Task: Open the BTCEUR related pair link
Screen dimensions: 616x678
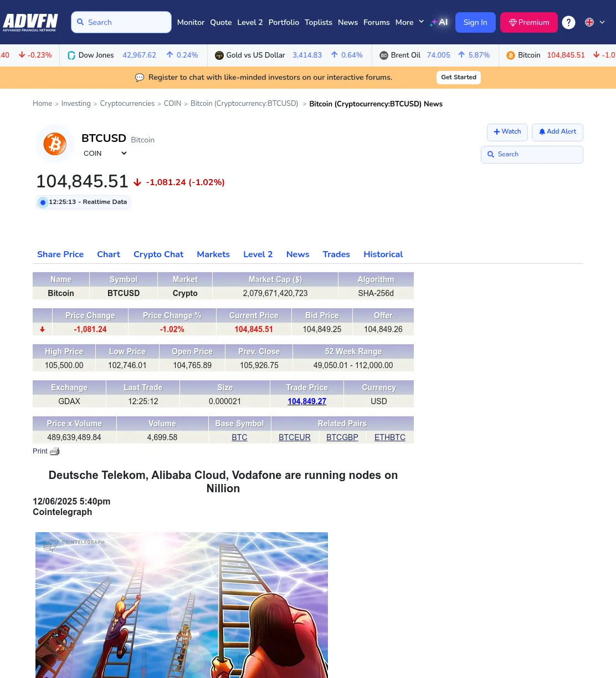Action: (x=295, y=437)
